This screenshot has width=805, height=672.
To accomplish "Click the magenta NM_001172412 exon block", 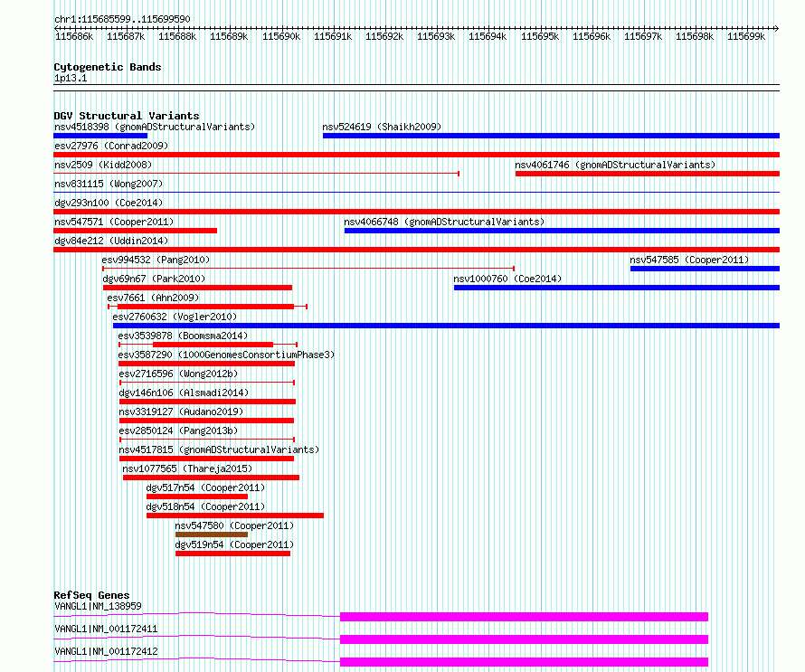I will point(524,662).
